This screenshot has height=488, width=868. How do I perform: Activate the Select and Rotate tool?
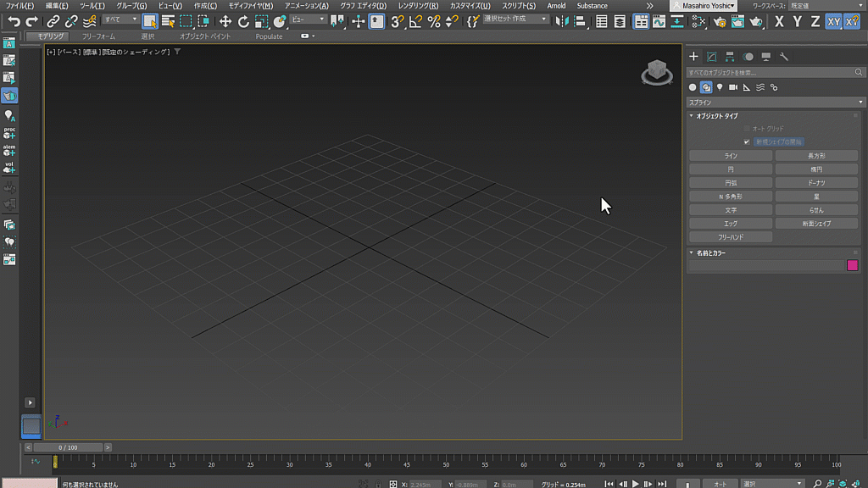pos(243,21)
